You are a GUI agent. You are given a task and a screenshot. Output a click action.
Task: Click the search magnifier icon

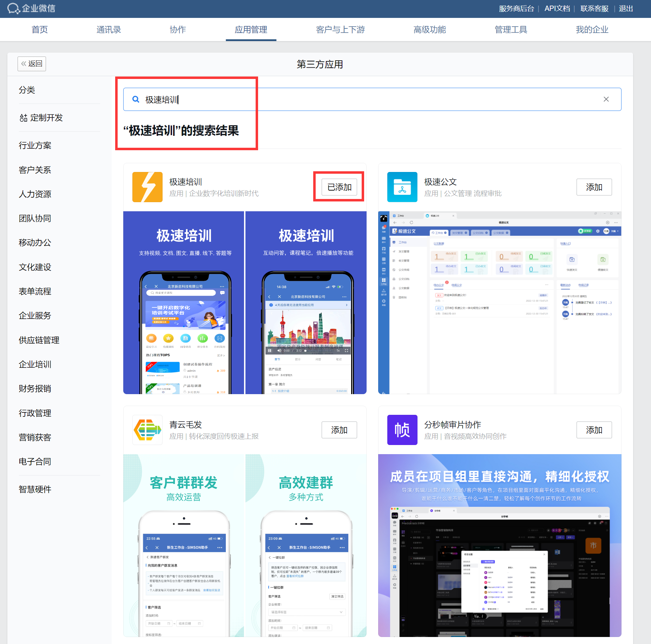(x=136, y=99)
